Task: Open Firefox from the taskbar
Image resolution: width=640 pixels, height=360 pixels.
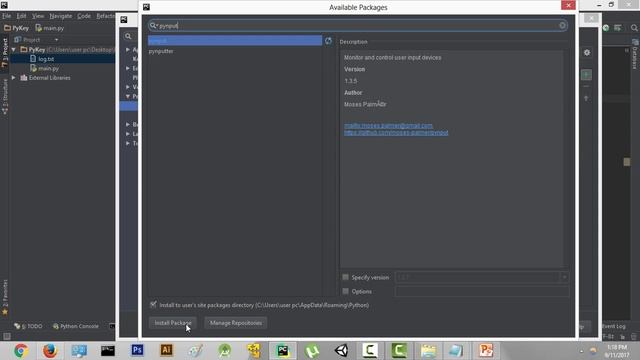Action: tap(50, 351)
